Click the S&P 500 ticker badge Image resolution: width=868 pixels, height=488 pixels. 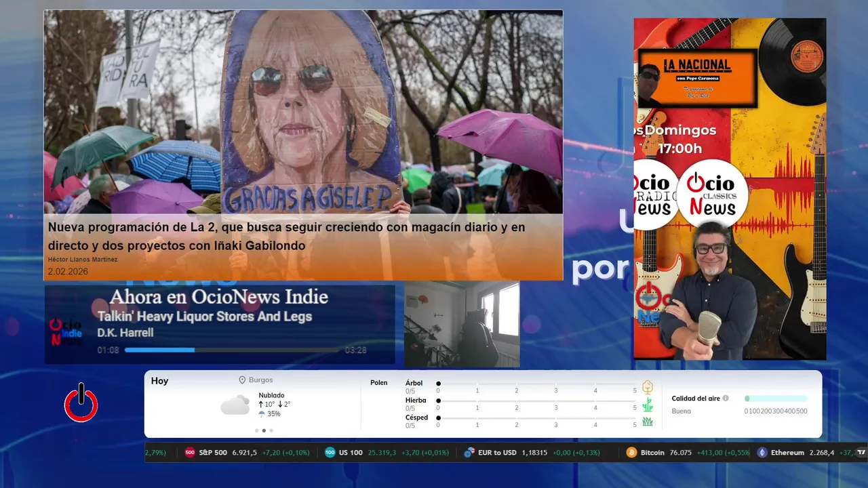point(190,452)
